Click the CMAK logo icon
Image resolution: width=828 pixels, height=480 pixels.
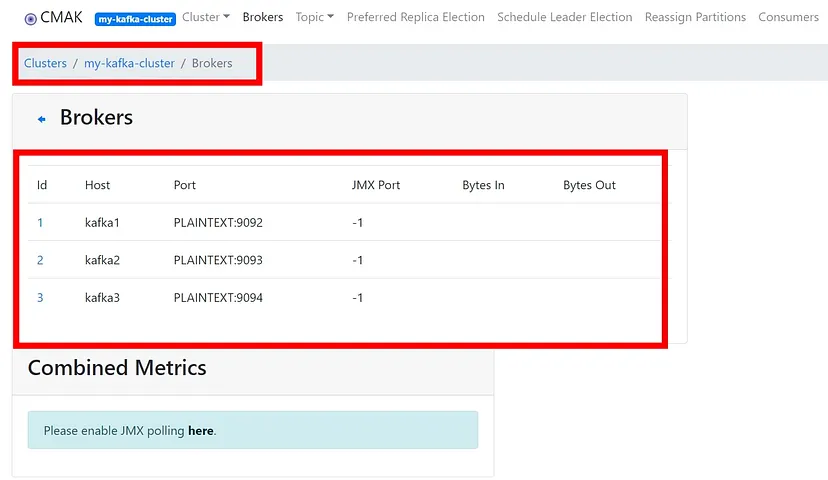[31, 20]
